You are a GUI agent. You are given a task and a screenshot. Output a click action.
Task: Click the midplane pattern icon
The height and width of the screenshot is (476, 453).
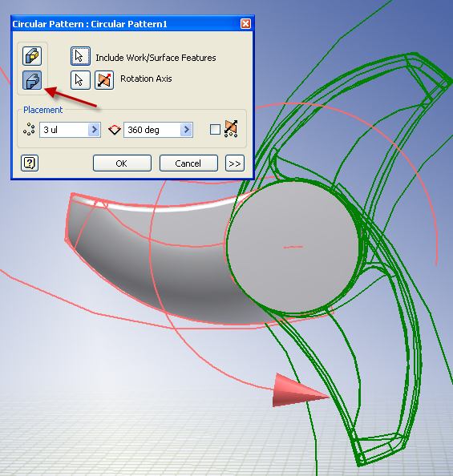click(x=231, y=129)
